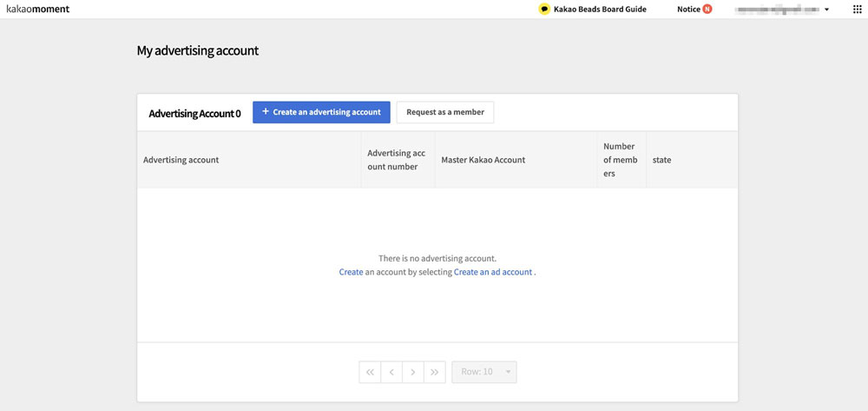Expand the user account dropdown arrow
Viewport: 868px width, 411px height.
point(826,10)
